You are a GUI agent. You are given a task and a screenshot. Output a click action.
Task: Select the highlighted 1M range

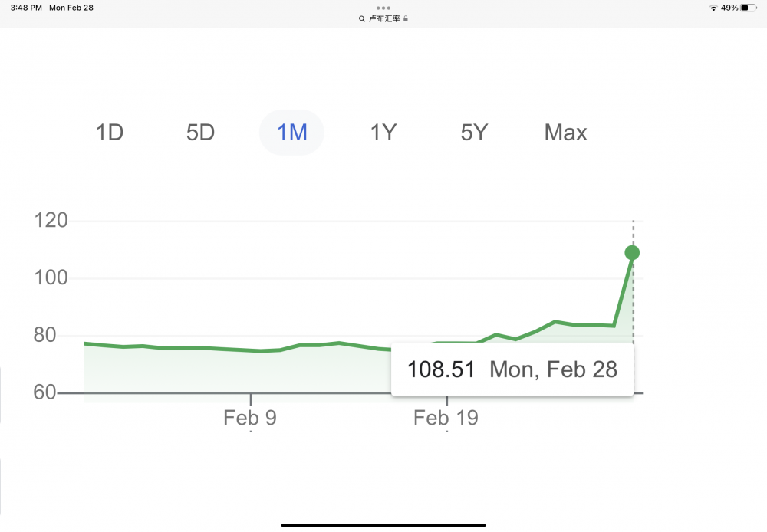coord(291,133)
